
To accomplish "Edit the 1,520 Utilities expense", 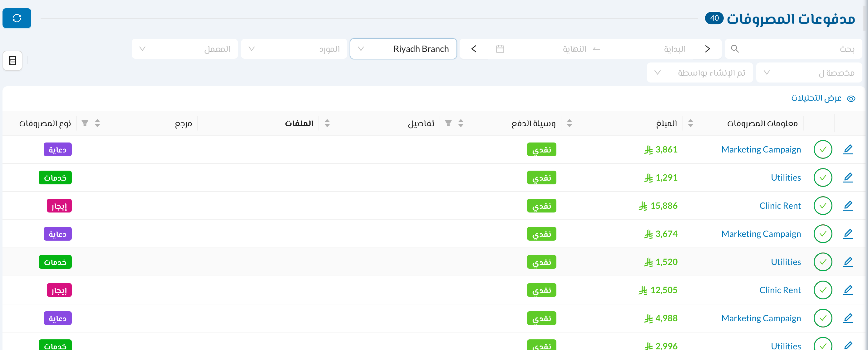I will [848, 262].
